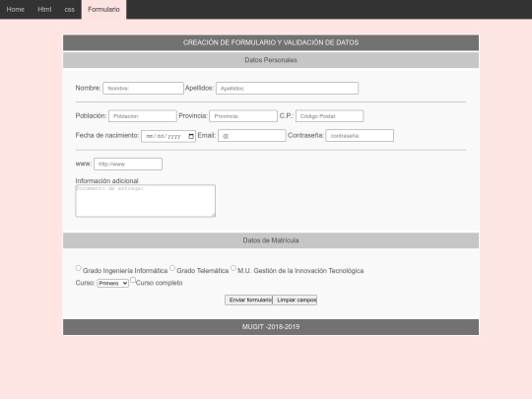Click inside the Información adicional textarea
The image size is (532, 399).
tap(145, 201)
